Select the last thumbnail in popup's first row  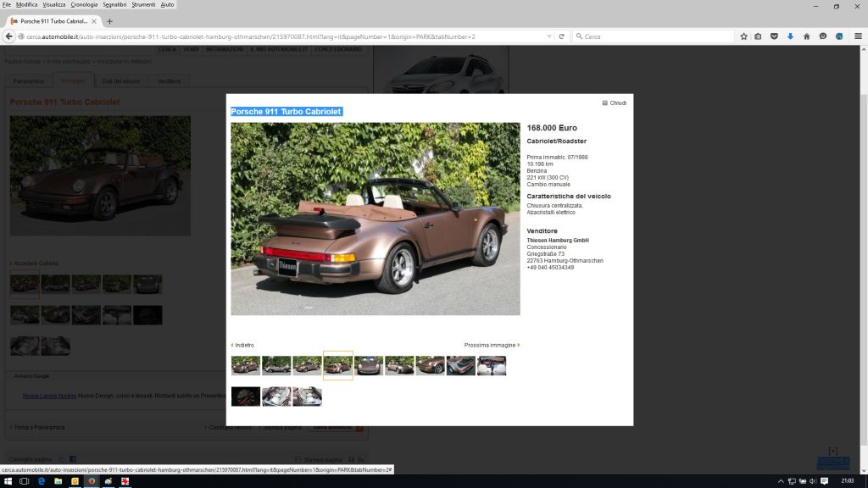click(492, 366)
